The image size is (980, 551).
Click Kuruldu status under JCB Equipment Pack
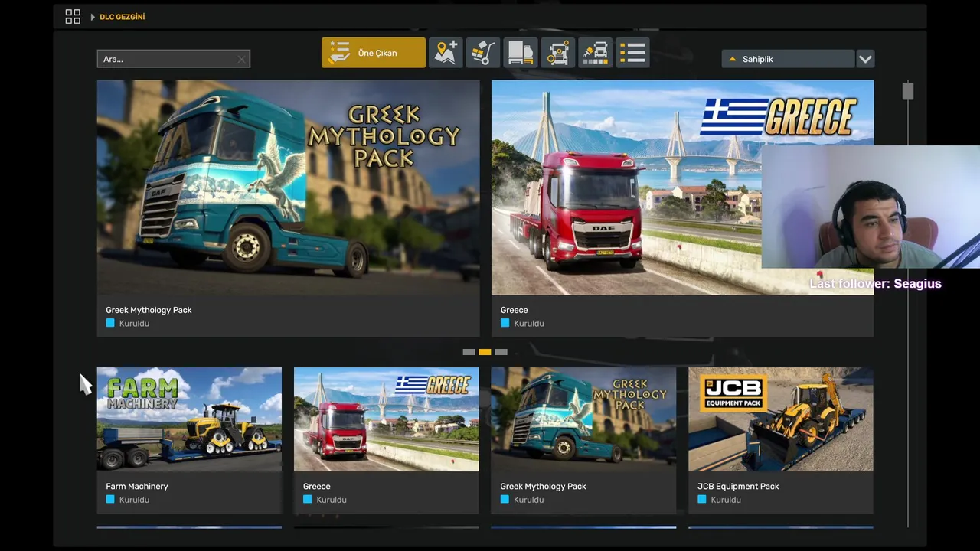click(719, 500)
